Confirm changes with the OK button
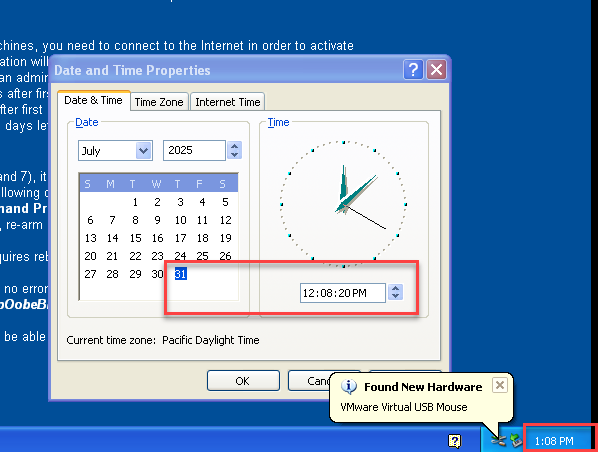The width and height of the screenshot is (598, 452). [x=243, y=381]
